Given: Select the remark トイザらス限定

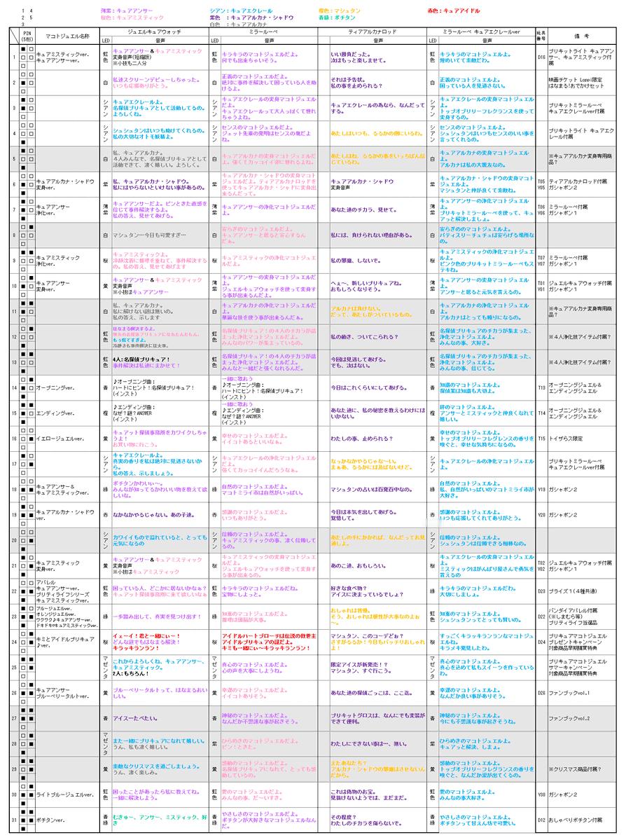Looking at the screenshot, I should click(566, 439).
